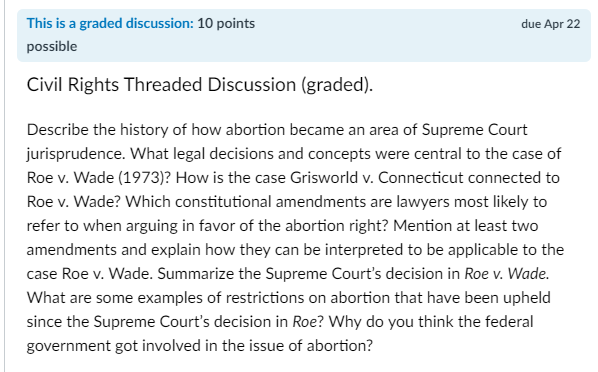Click the italic "Roe v. Wade." text
The image size is (598, 372).
pos(506,274)
